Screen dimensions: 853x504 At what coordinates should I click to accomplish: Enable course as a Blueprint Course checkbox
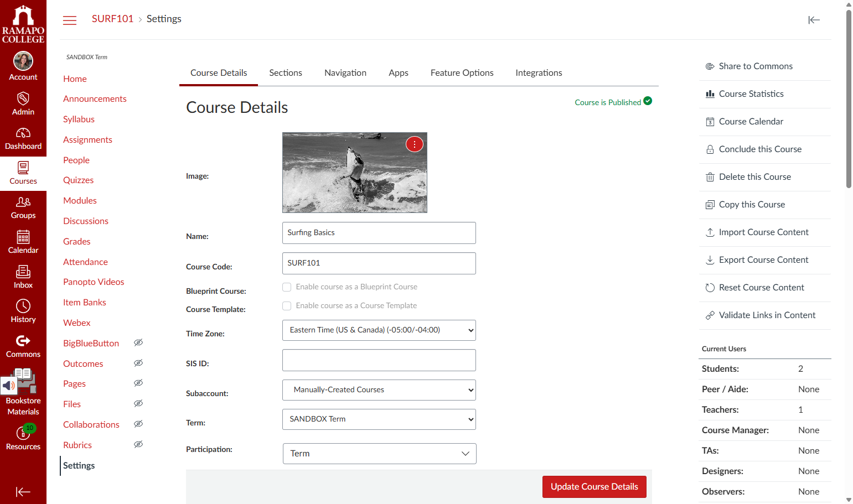coord(287,287)
